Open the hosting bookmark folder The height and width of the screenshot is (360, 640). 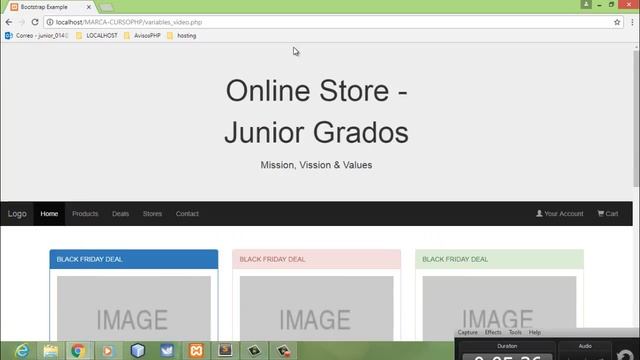pyautogui.click(x=182, y=36)
